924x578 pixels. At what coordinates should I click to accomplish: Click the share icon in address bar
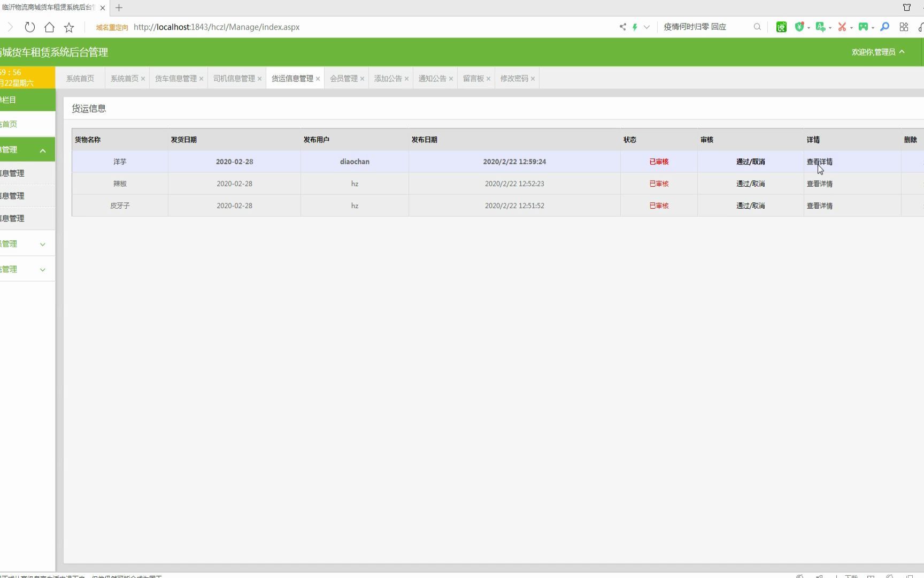(623, 27)
